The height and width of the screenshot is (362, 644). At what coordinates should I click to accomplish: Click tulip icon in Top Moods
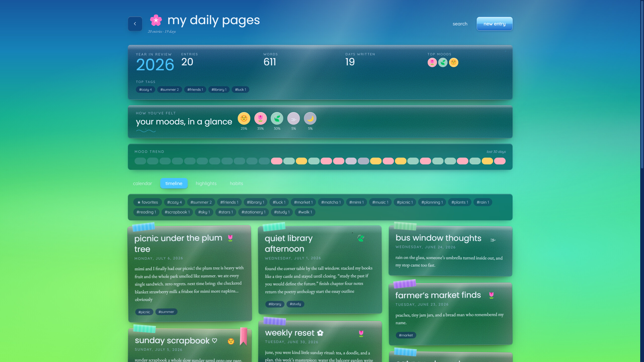[x=432, y=62]
